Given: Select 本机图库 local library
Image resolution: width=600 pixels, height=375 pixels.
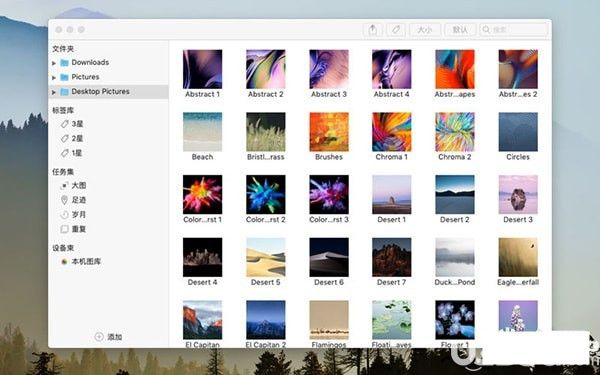Looking at the screenshot, I should click(81, 262).
